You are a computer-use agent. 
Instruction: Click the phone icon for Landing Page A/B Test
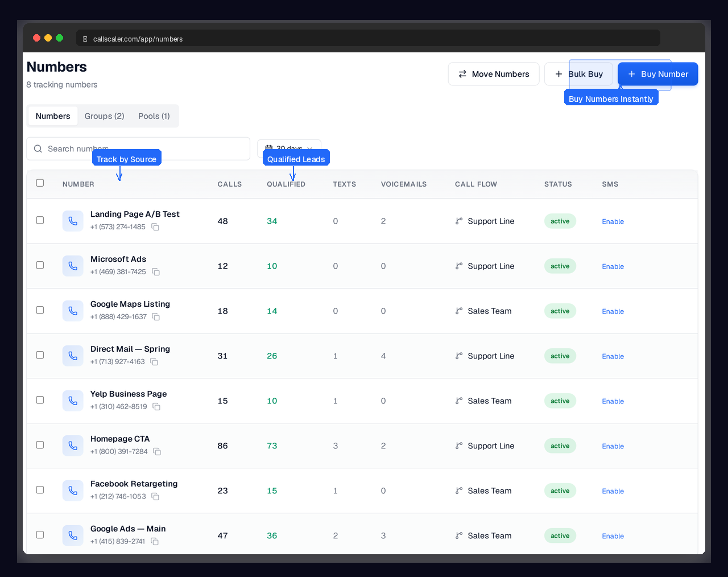(73, 220)
